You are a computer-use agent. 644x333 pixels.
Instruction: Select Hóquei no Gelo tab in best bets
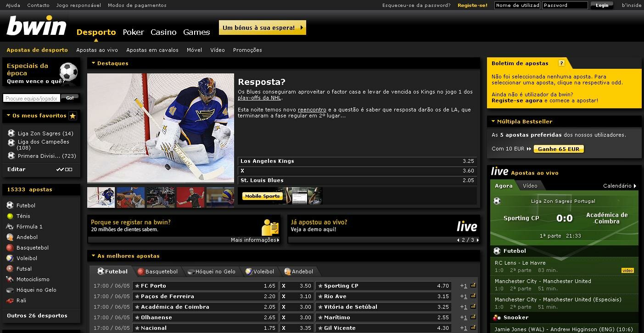click(212, 272)
